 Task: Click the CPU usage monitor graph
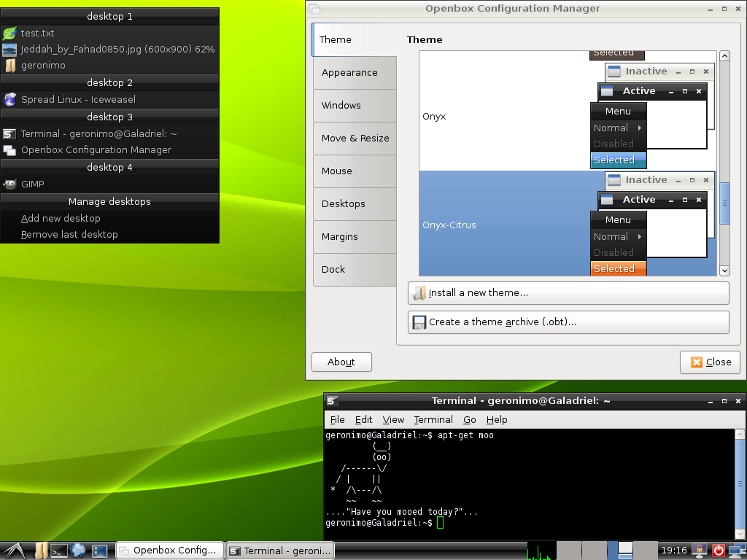pos(541,551)
